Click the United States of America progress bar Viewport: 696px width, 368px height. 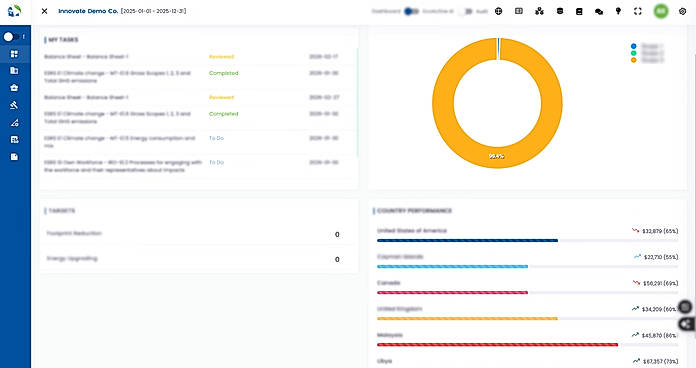(x=467, y=240)
